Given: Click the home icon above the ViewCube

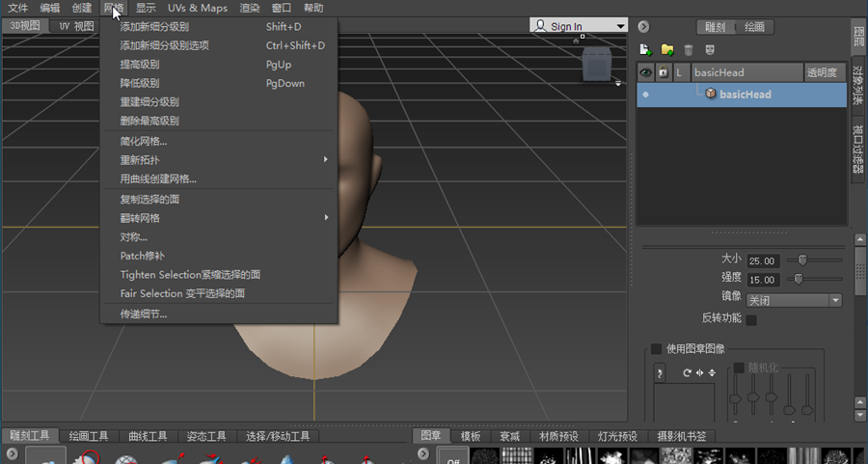Looking at the screenshot, I should (576, 41).
